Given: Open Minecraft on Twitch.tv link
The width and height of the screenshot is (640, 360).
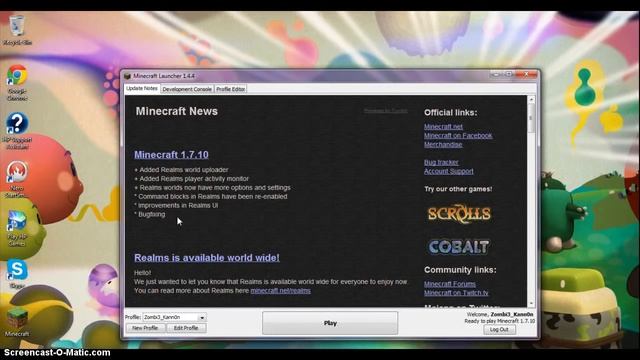Looking at the screenshot, I should pos(456,293).
